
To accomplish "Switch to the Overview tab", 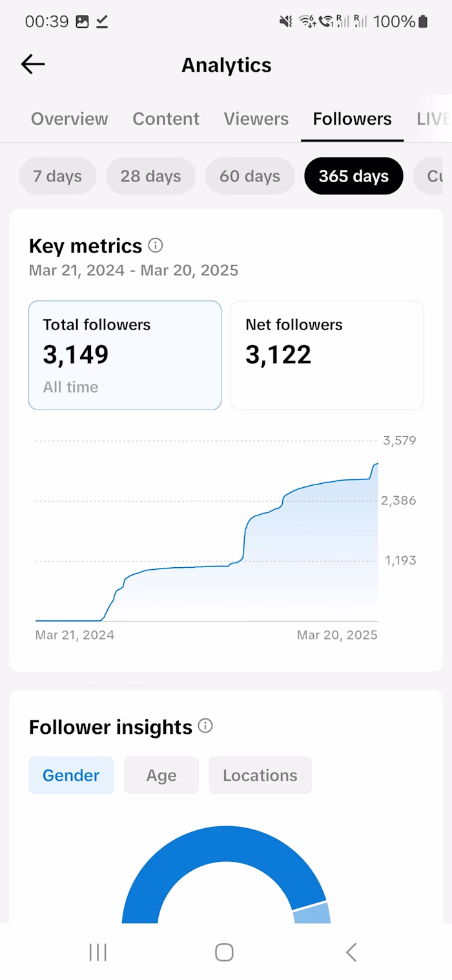I will (x=70, y=119).
